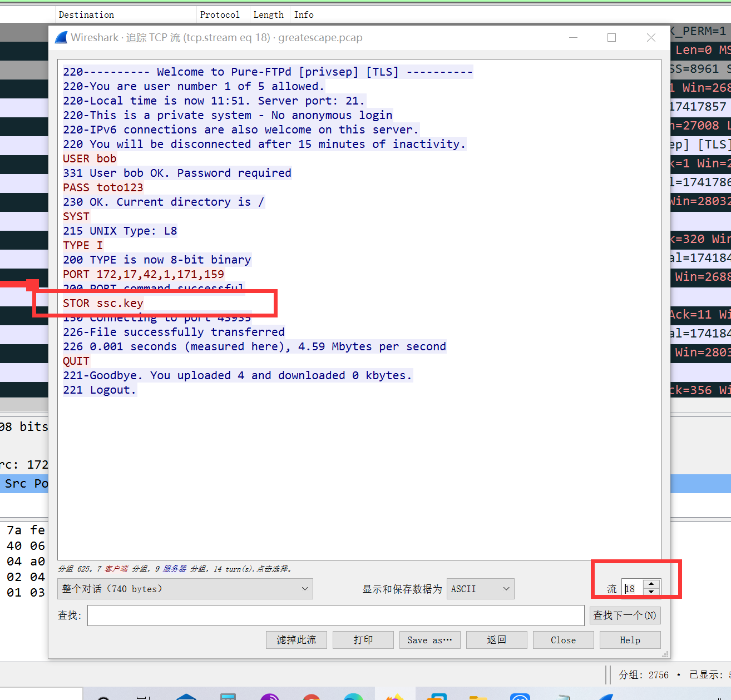Decrement the stream number with the down arrow
731x700 pixels.
(x=651, y=592)
